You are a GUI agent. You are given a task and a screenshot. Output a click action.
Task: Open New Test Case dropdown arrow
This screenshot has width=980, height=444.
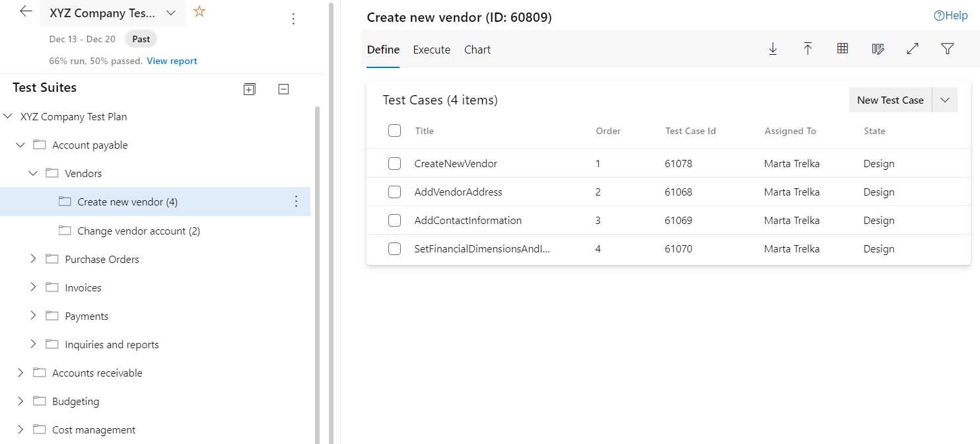(x=945, y=100)
